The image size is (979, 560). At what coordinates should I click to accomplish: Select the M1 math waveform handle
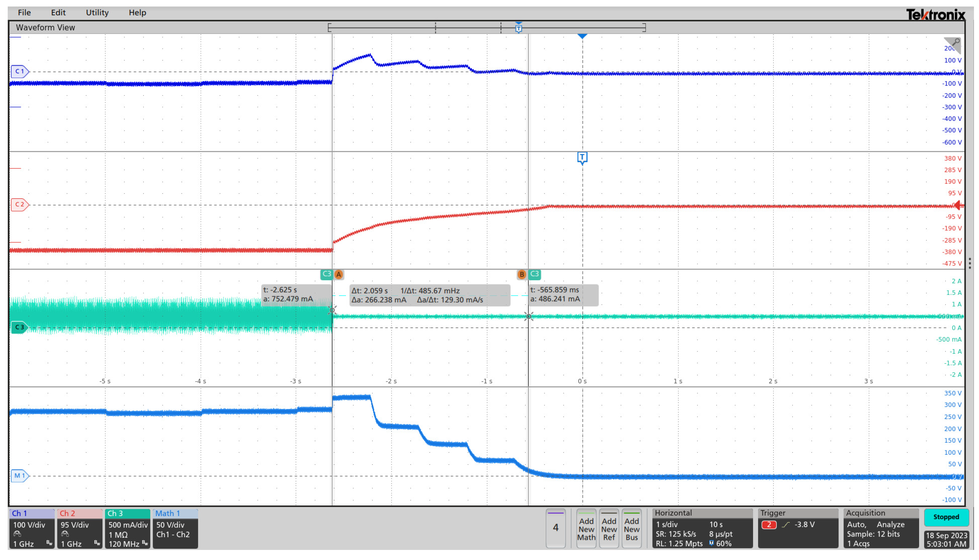(x=19, y=476)
